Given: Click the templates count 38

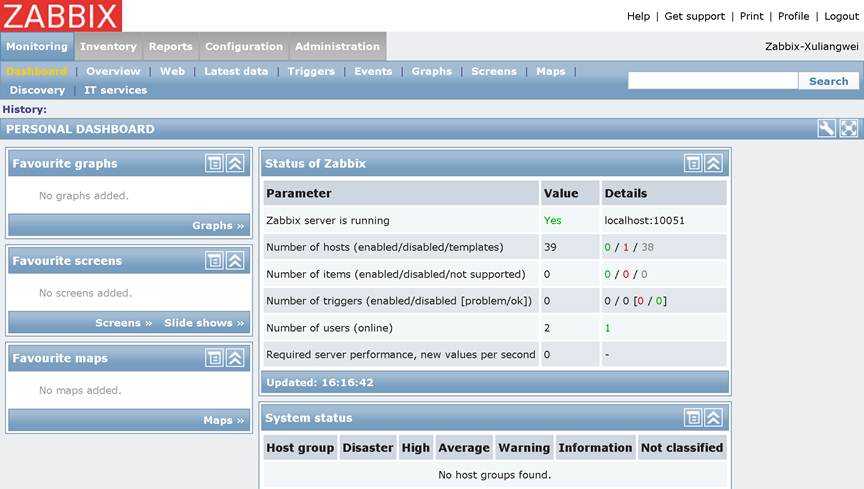Looking at the screenshot, I should tap(647, 247).
